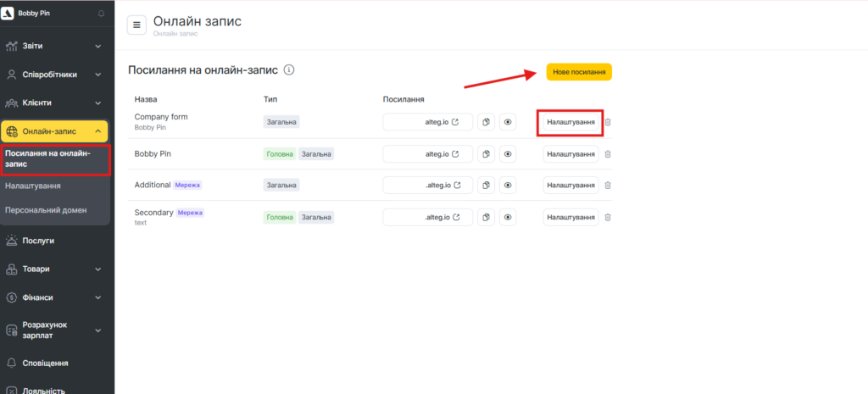Copy the Additional row booking link
This screenshot has width=868, height=394.
(487, 185)
